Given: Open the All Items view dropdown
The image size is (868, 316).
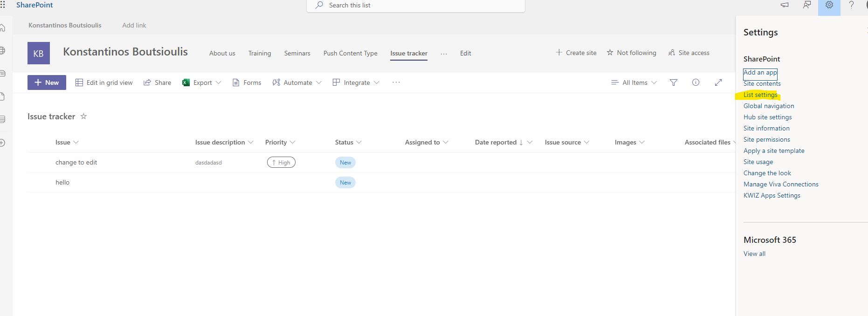Looking at the screenshot, I should (634, 82).
